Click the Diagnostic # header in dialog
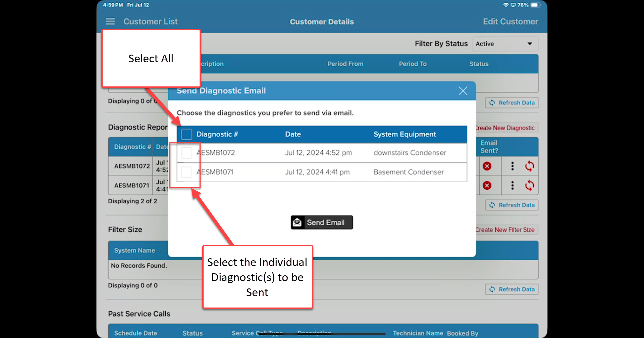Viewport: 644px width, 338px height. [x=217, y=134]
